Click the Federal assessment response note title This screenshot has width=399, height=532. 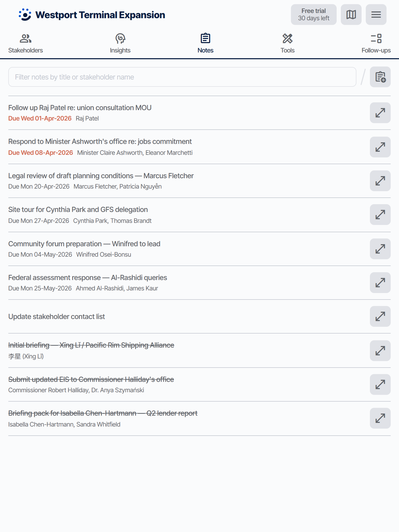click(88, 277)
